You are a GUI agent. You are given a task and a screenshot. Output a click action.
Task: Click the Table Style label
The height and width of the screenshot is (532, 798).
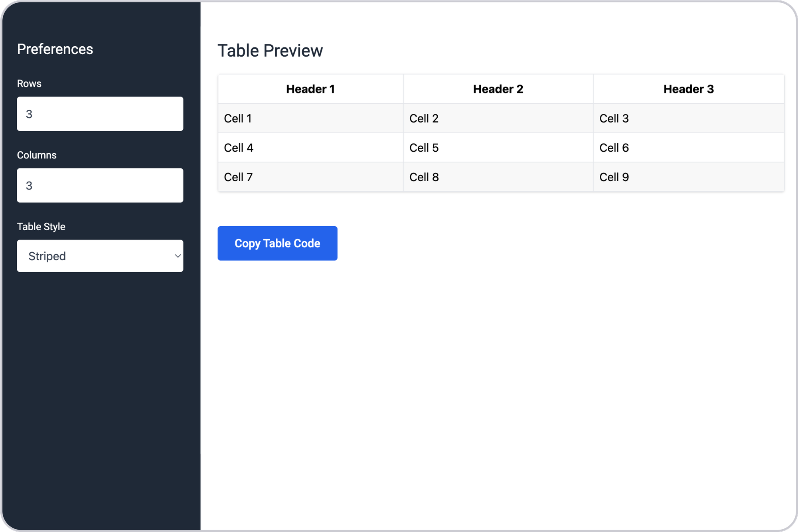tap(41, 227)
